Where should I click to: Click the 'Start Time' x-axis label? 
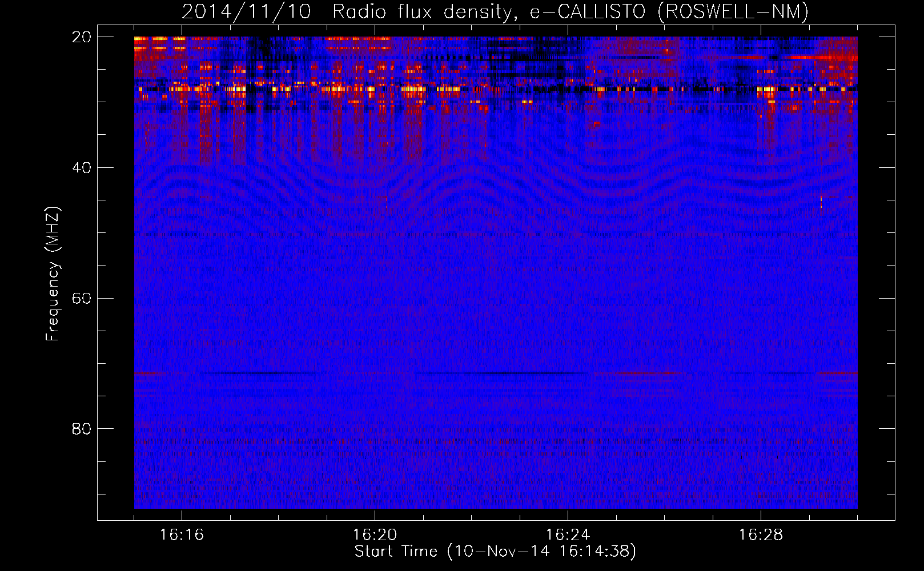tap(396, 552)
